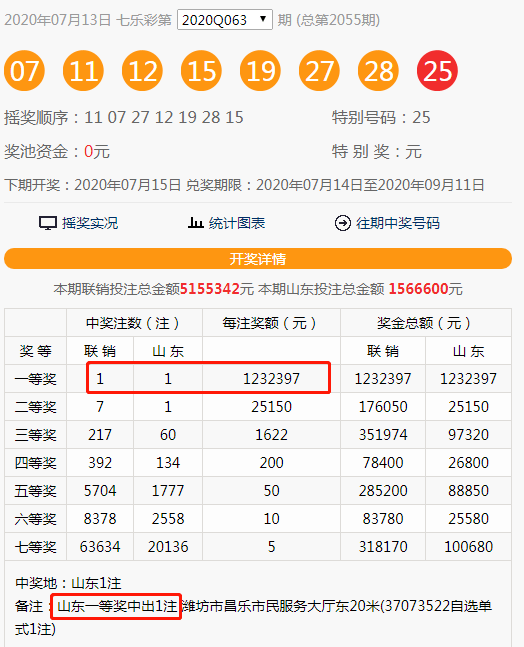Click the orange ball number 15
524x647 pixels.
point(201,71)
